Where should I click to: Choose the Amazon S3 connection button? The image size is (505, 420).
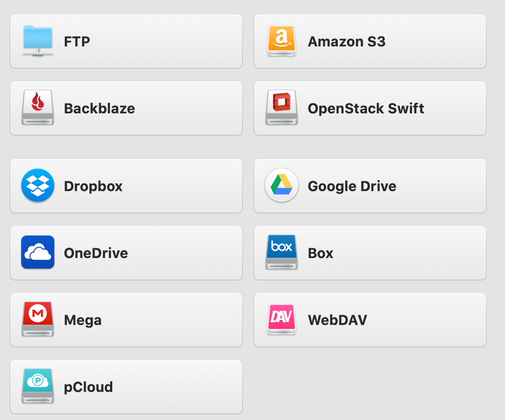(370, 41)
